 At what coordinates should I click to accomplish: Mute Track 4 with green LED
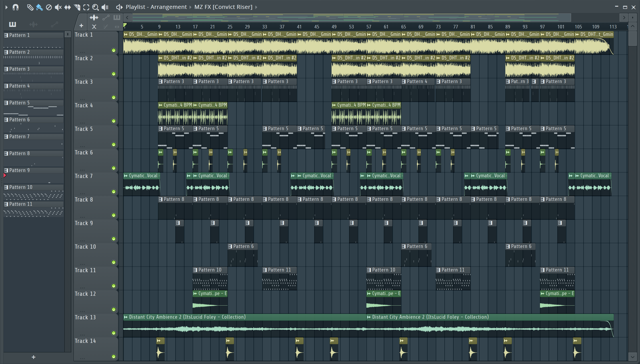[114, 121]
